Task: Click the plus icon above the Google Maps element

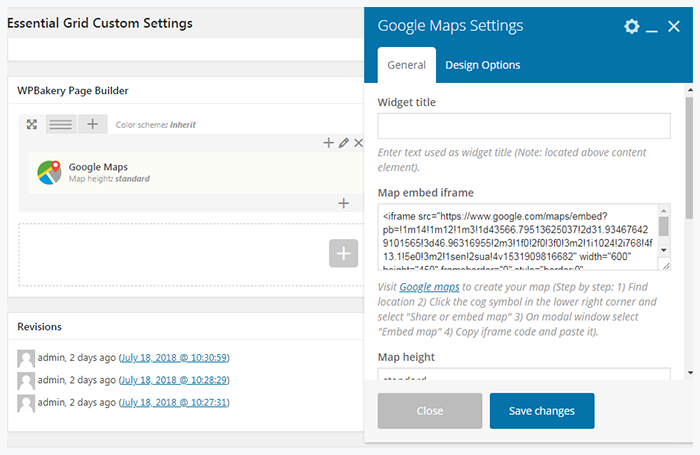Action: point(328,144)
